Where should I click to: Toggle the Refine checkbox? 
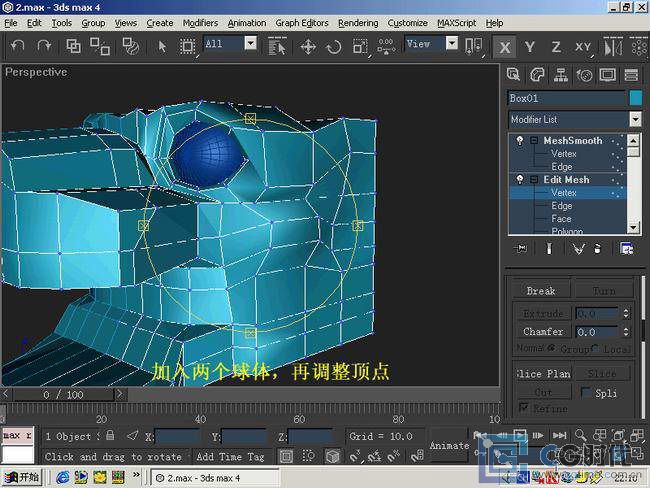524,408
